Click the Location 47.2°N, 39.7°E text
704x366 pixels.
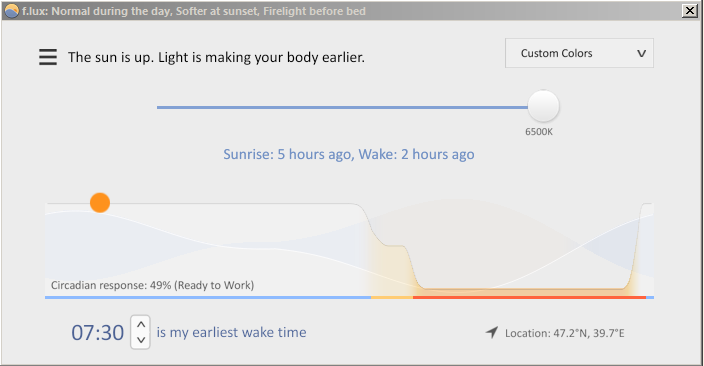[564, 333]
